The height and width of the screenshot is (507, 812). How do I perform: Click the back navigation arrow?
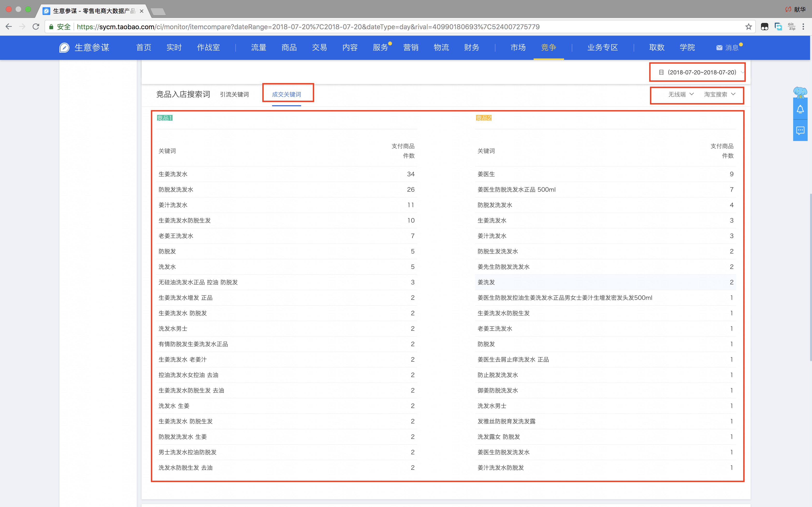[9, 27]
